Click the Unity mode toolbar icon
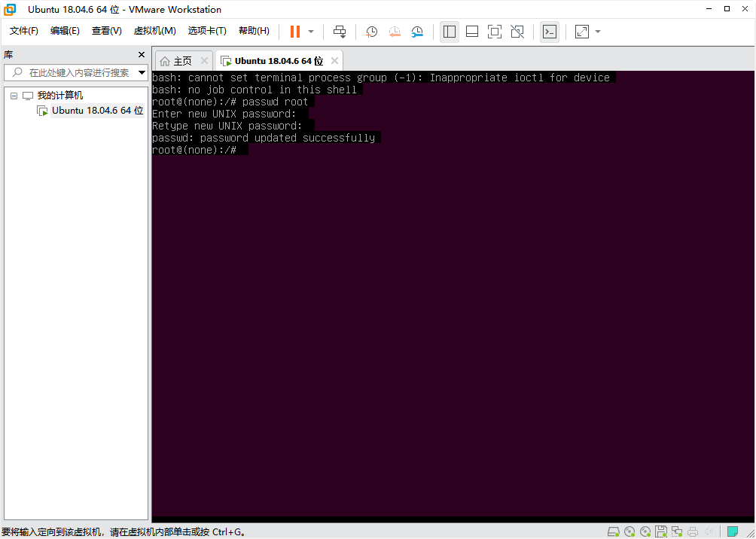This screenshot has height=539, width=756. [x=517, y=32]
